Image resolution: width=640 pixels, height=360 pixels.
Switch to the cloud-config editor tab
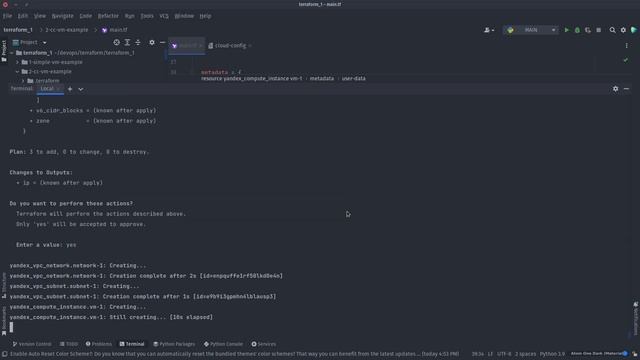pos(229,46)
